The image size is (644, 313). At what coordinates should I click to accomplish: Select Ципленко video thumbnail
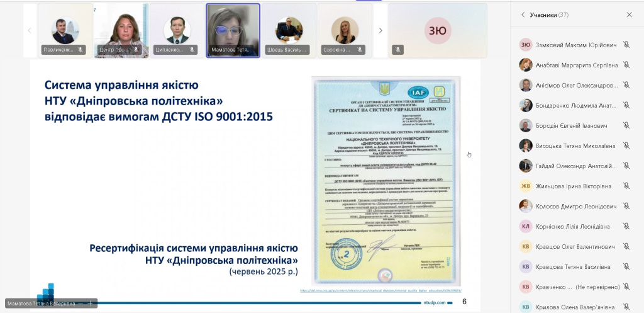click(177, 31)
